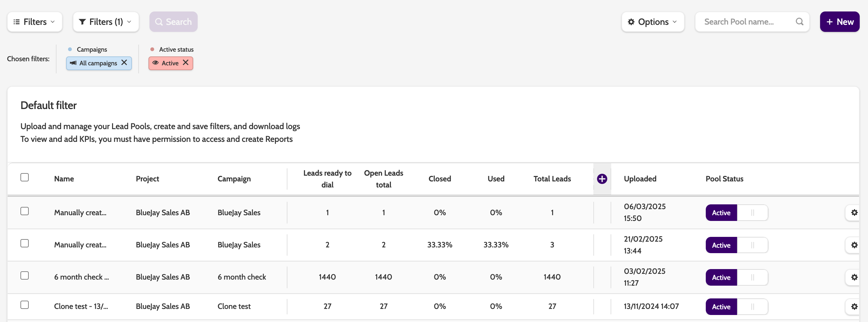Open settings gear for the 6 month check pool

click(854, 277)
